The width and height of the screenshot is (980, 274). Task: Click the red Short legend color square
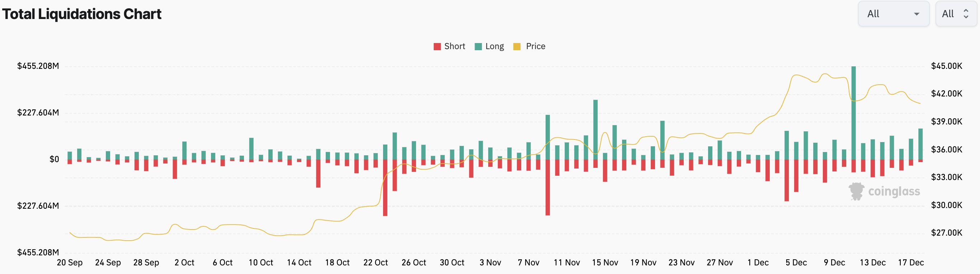pos(437,46)
